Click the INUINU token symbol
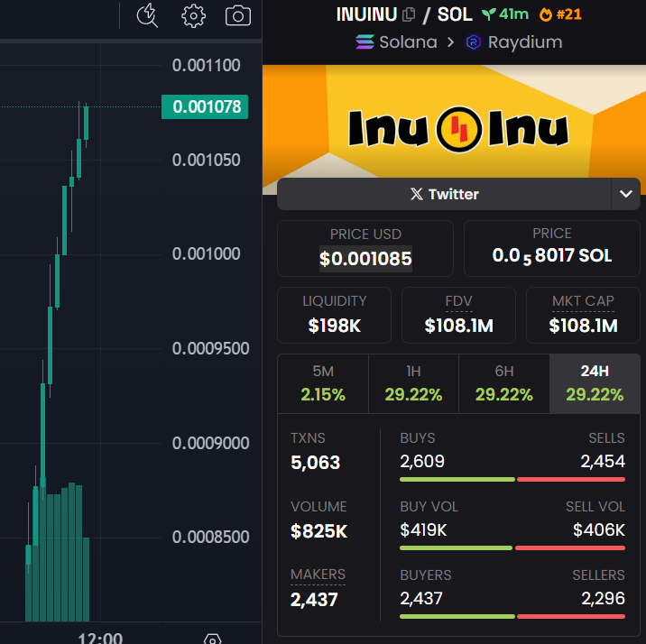Viewport: 646px width, 644px height. [366, 14]
